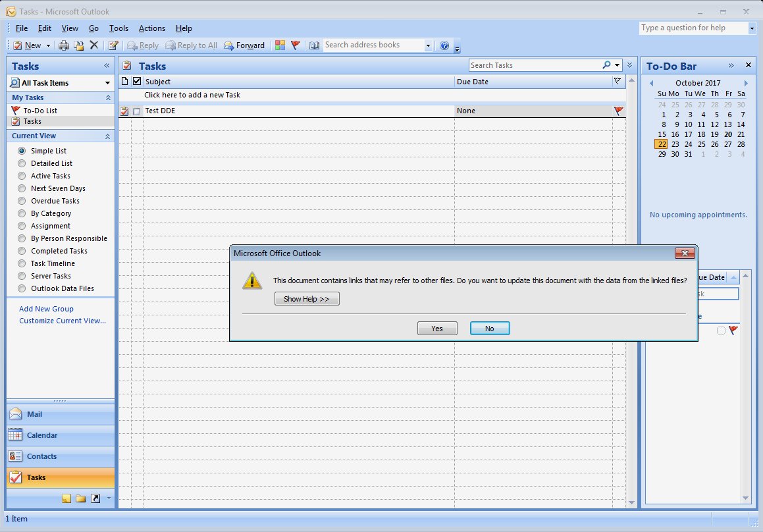Viewport: 763px width, 532px height.
Task: Open the File menu
Action: 22,28
